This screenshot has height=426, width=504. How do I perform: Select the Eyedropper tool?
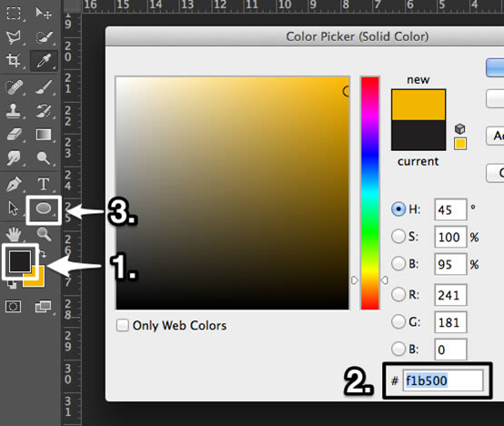[44, 61]
